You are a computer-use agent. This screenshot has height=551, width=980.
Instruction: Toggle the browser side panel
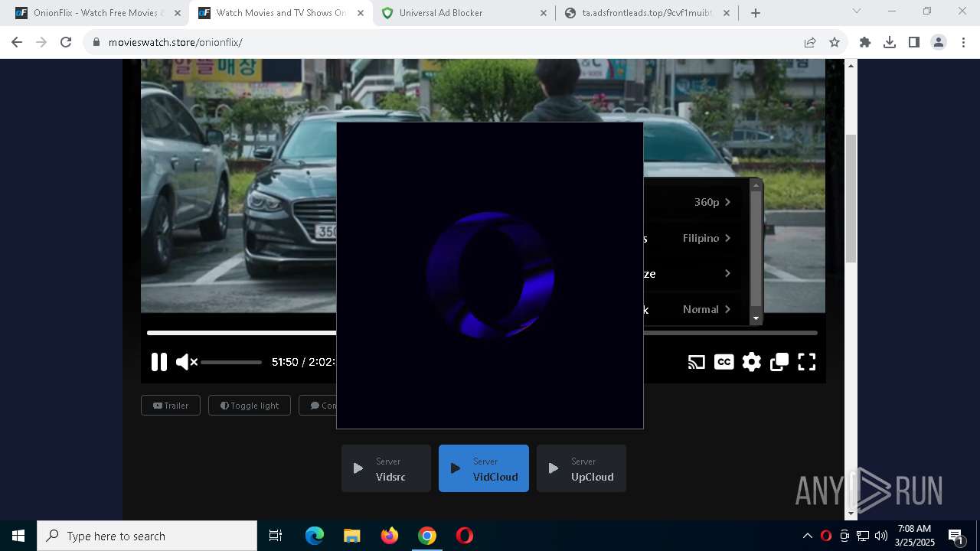pos(914,42)
